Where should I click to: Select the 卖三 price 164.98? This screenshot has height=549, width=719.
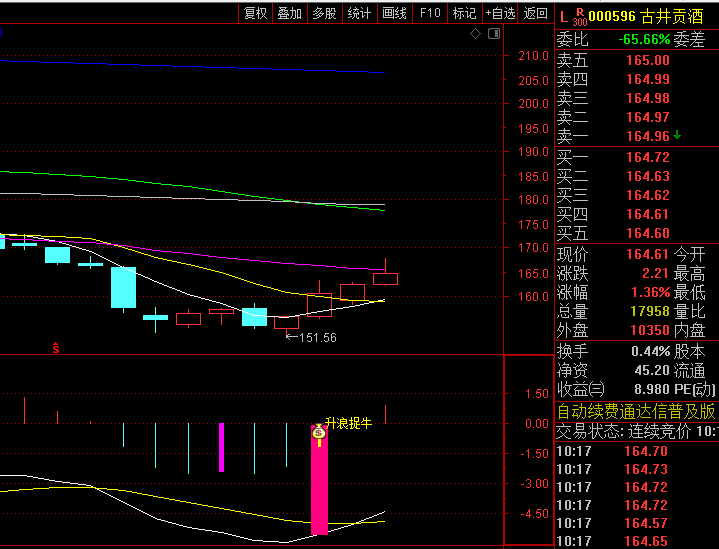point(648,98)
